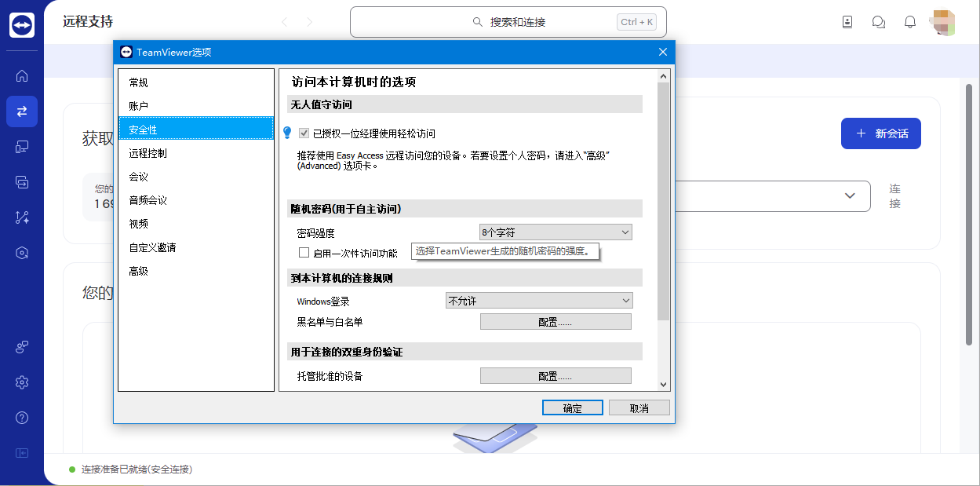Close the TeamViewer options dialog
This screenshot has height=486, width=980.
click(x=662, y=53)
